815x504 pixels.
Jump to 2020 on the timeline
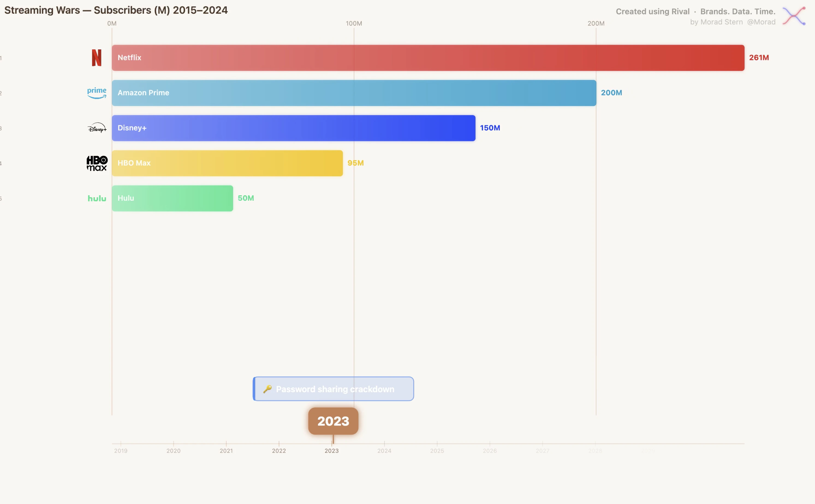coord(174,451)
